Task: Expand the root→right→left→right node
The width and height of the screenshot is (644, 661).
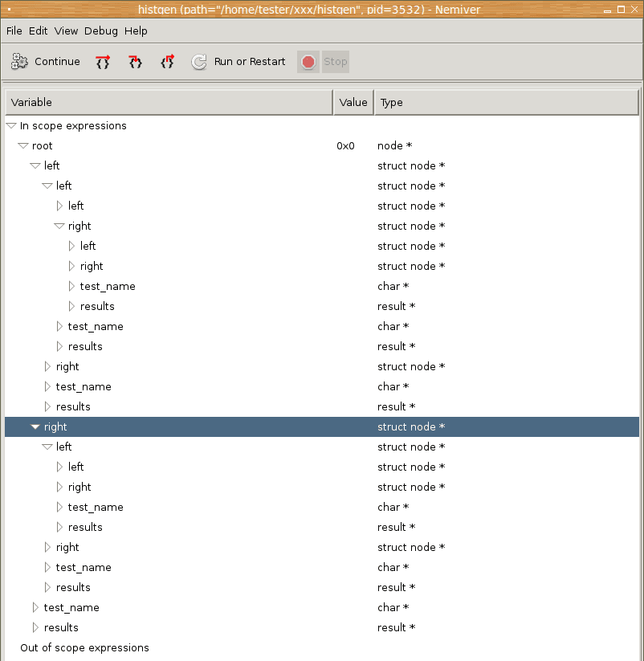Action: point(59,487)
